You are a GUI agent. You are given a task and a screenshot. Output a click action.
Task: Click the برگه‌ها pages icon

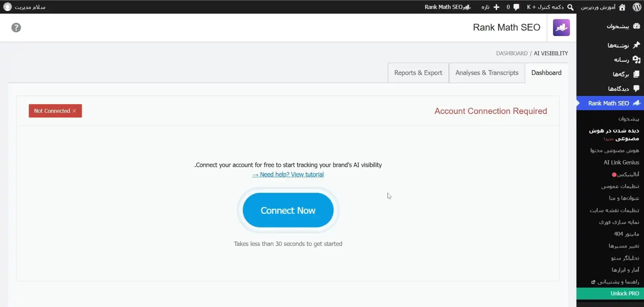tap(636, 74)
